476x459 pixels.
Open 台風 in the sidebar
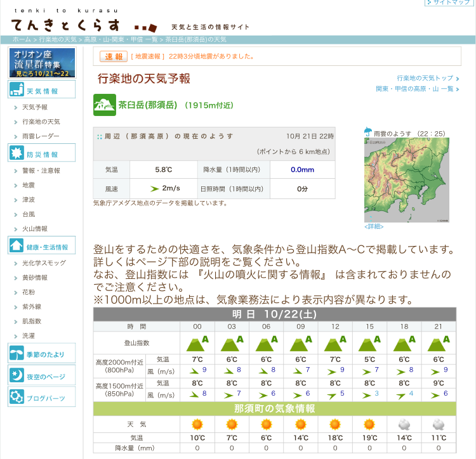[x=29, y=214]
